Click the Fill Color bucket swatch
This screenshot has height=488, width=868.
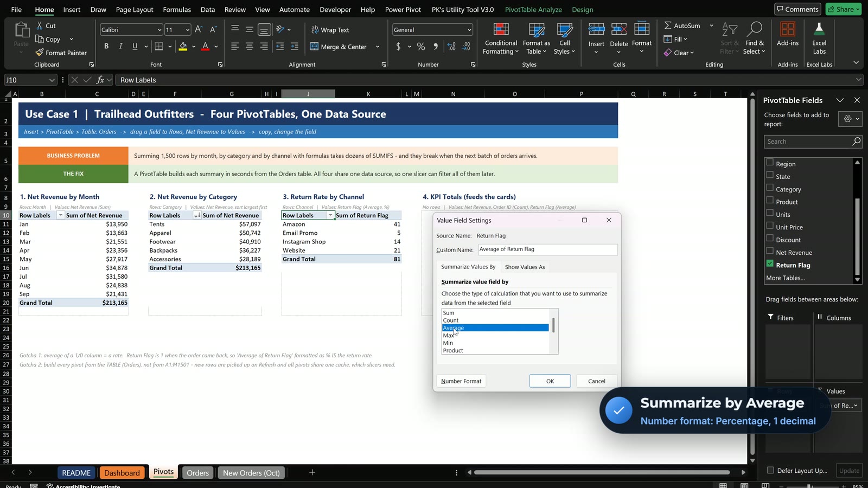pos(183,47)
